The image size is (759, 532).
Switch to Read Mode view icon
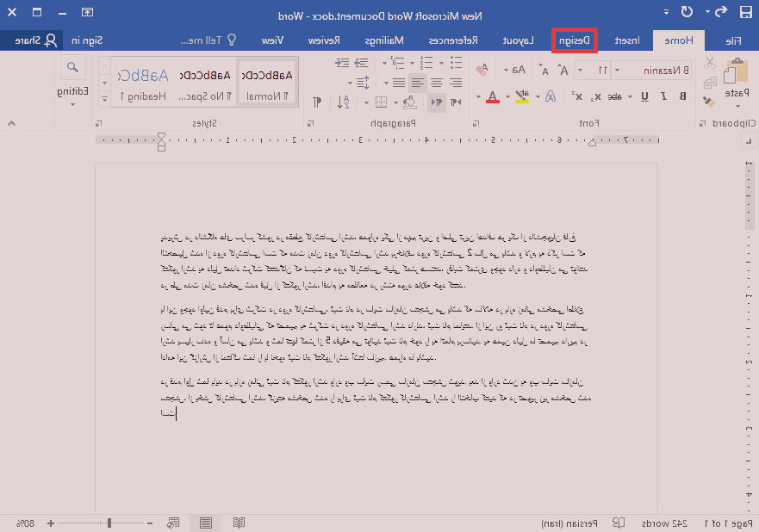click(x=239, y=523)
